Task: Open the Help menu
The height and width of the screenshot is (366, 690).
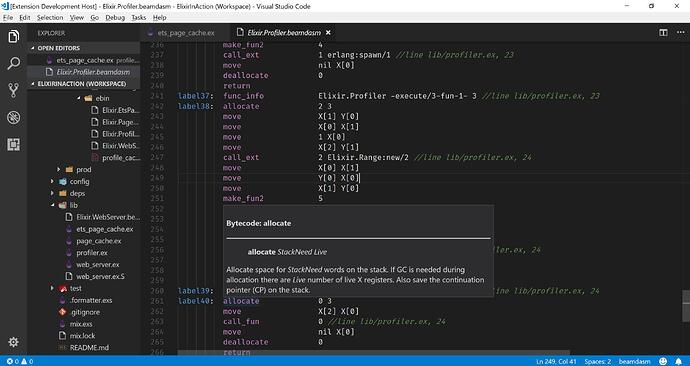Action: pos(160,18)
